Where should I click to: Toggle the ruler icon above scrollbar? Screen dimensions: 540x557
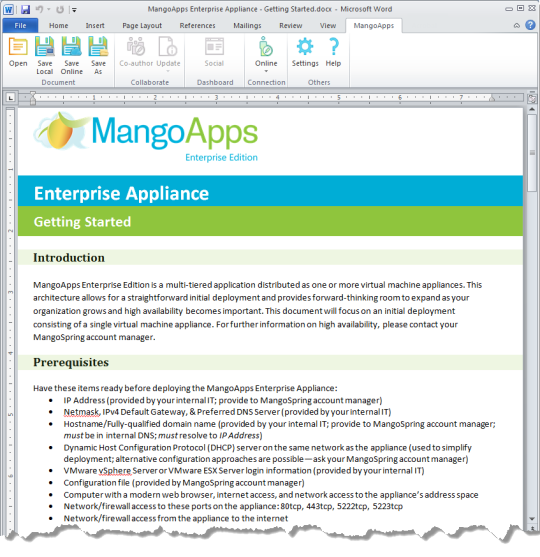coord(532,98)
